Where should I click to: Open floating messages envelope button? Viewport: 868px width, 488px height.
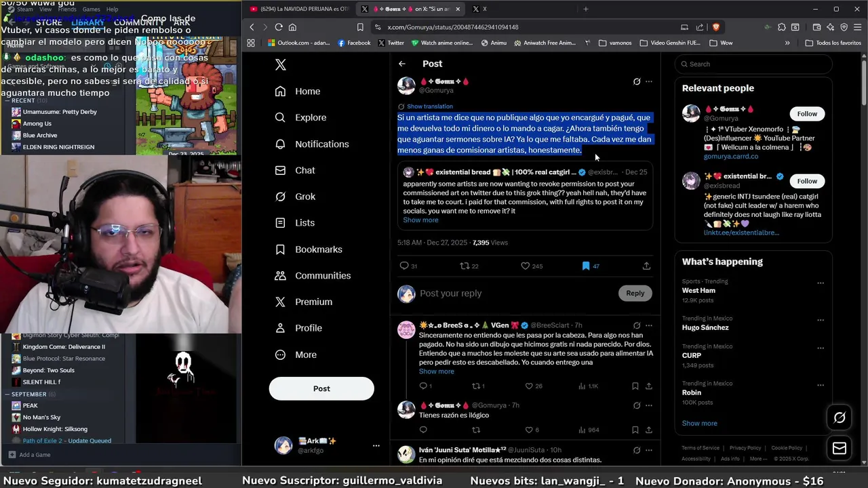click(840, 449)
